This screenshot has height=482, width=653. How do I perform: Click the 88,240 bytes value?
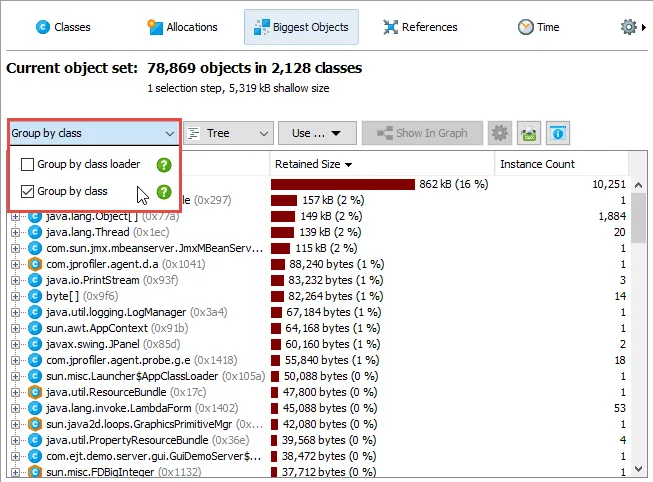click(x=336, y=265)
